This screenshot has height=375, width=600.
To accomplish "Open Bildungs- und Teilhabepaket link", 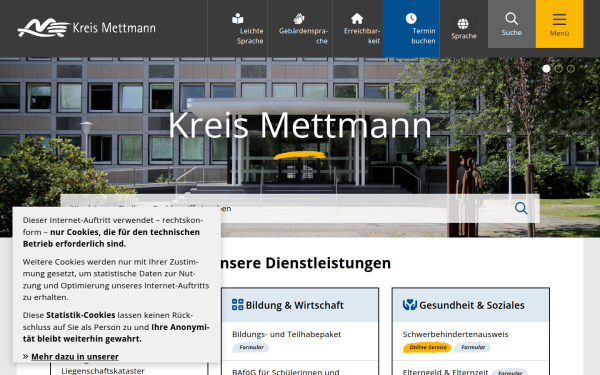I will tap(286, 334).
